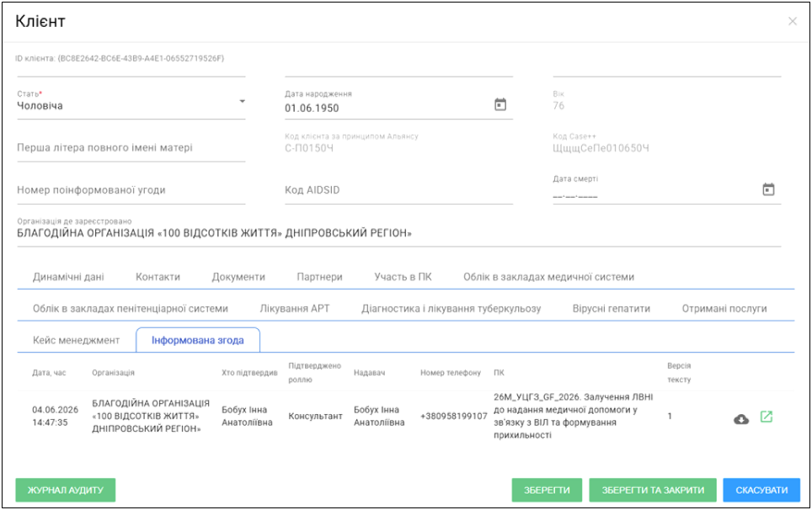Click the Версія тексту column header
812x510 pixels.
(x=679, y=373)
